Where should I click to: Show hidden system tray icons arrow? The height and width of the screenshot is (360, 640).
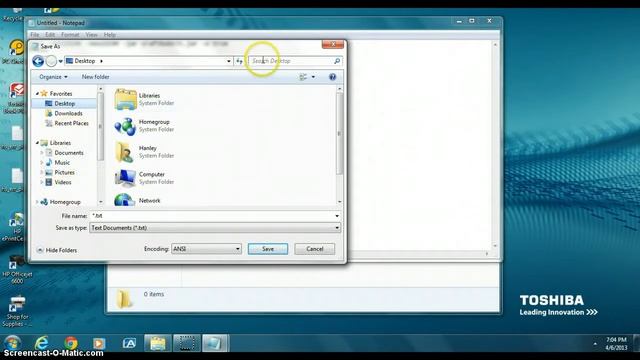[x=595, y=344]
